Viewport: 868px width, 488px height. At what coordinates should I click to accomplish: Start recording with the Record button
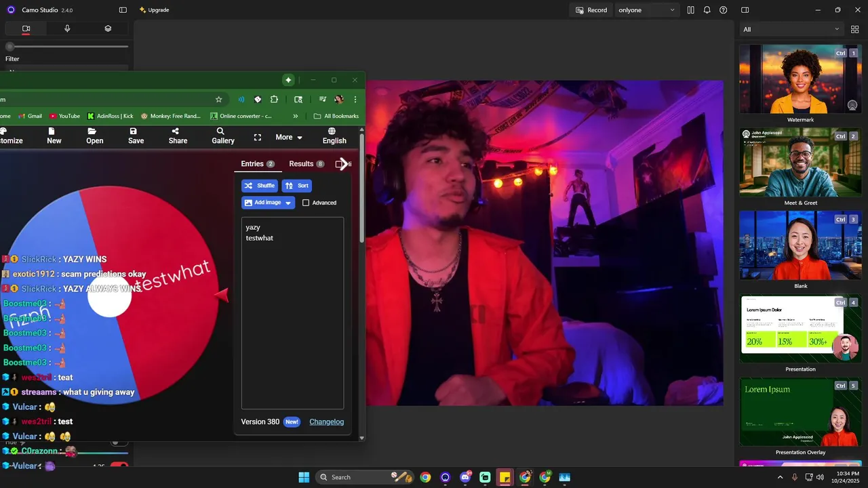click(591, 10)
